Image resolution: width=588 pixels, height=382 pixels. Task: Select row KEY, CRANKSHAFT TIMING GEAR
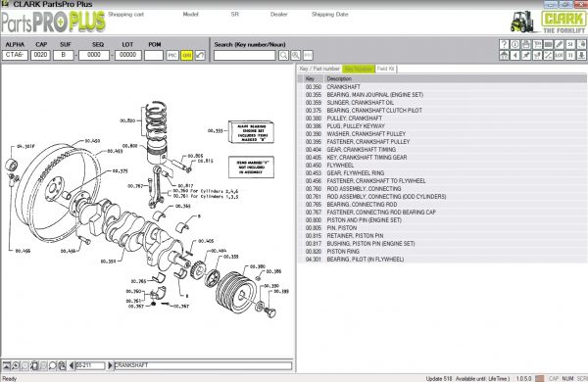tap(442, 157)
